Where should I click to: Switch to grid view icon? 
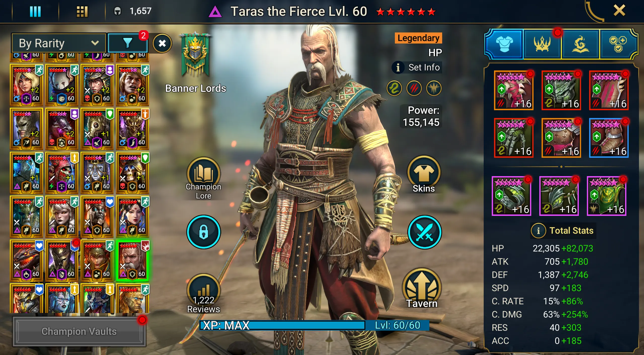tap(82, 11)
